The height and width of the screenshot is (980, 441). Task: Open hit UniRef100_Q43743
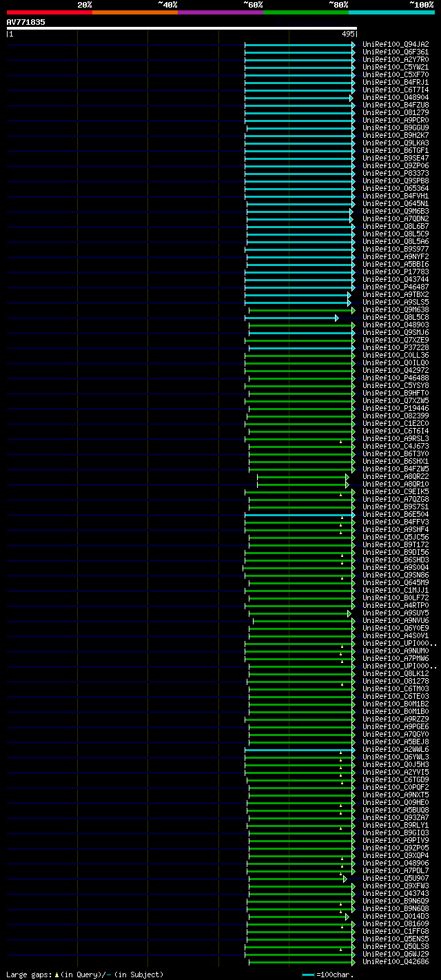click(396, 894)
